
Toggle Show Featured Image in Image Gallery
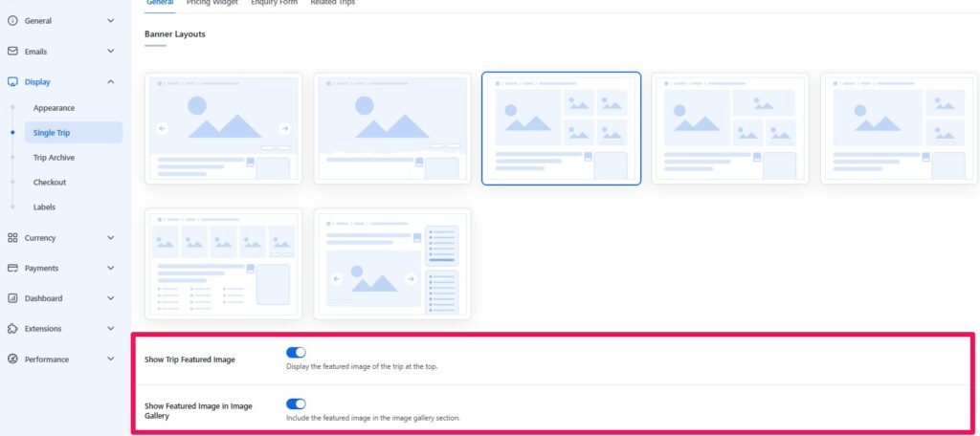(x=296, y=404)
